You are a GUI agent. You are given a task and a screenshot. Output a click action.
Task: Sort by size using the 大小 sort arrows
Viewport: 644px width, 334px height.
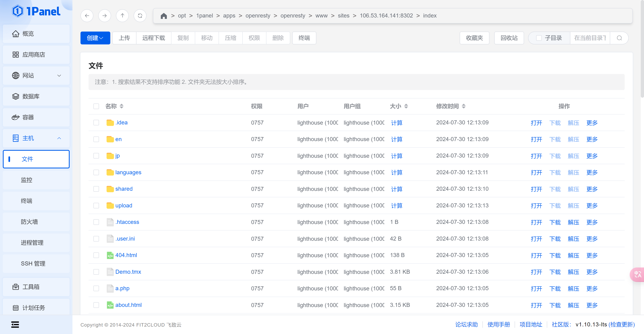click(x=406, y=106)
